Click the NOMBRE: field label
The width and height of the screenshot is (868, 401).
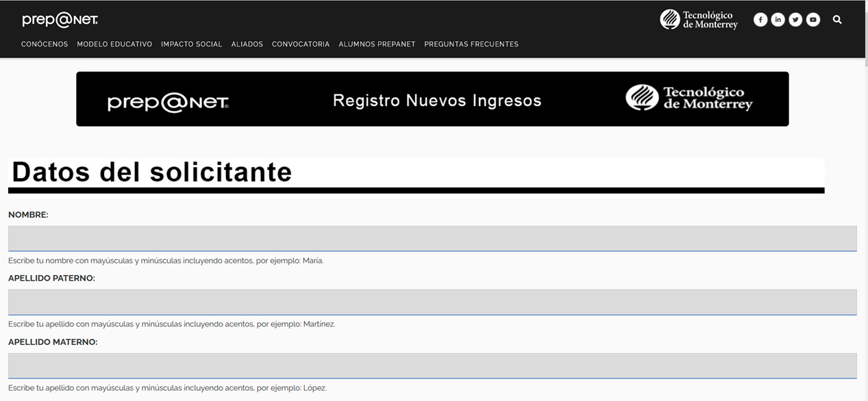click(28, 215)
